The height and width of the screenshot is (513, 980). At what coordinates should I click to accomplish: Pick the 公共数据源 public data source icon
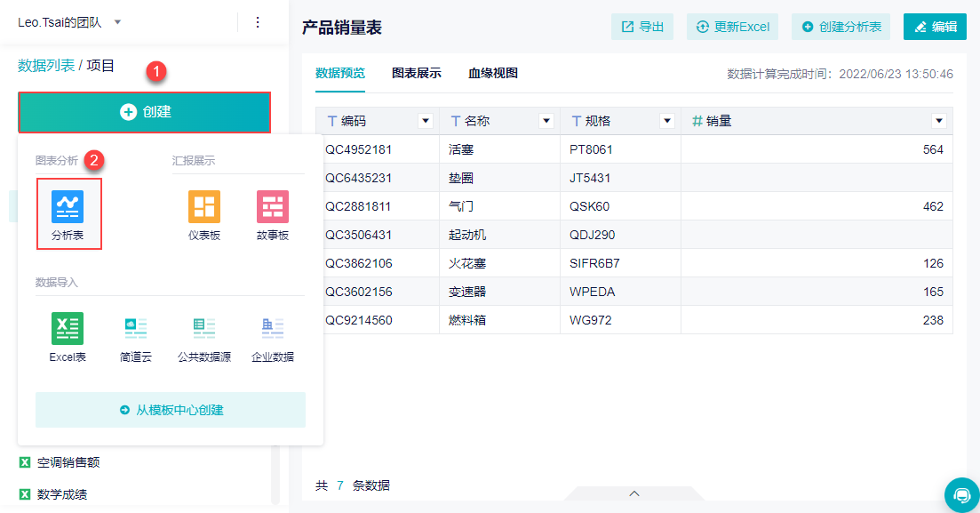(x=204, y=328)
